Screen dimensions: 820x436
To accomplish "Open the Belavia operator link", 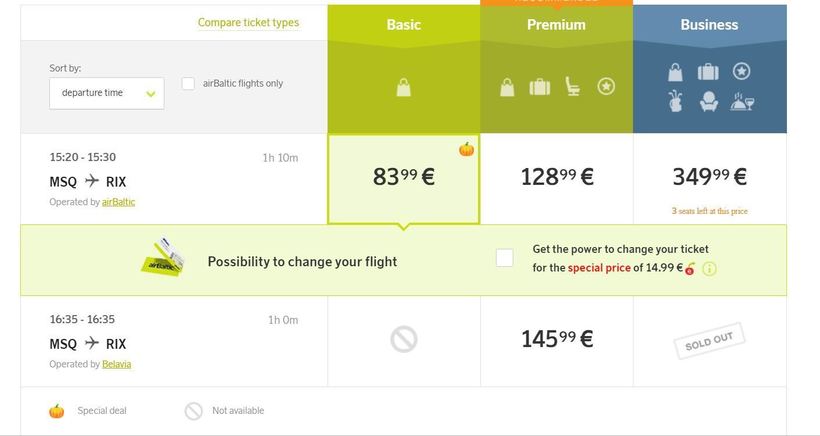I will click(x=116, y=364).
